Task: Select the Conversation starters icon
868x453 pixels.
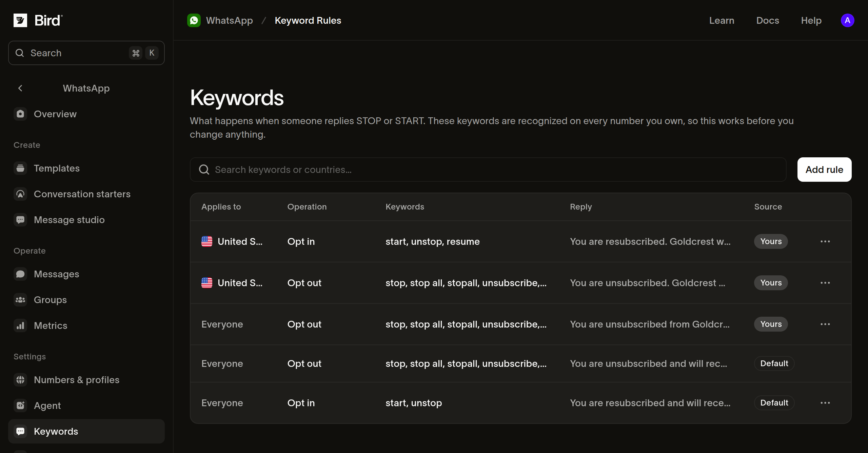Action: coord(20,194)
